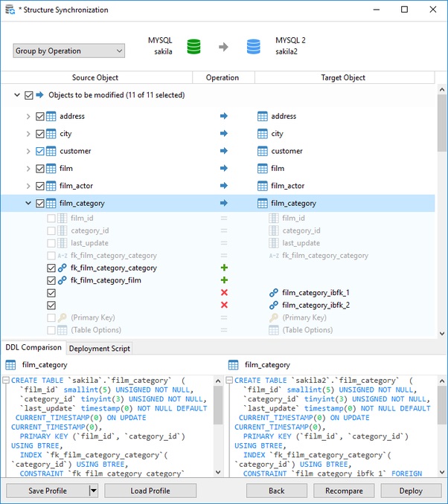Click the table icon next to source film_category
Viewport: 448px width, 504px height.
[51, 203]
